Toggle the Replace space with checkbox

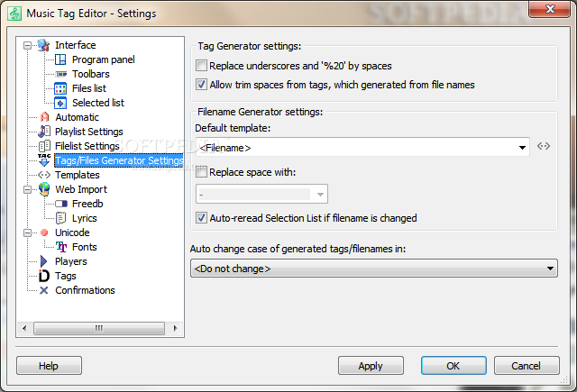pos(201,172)
